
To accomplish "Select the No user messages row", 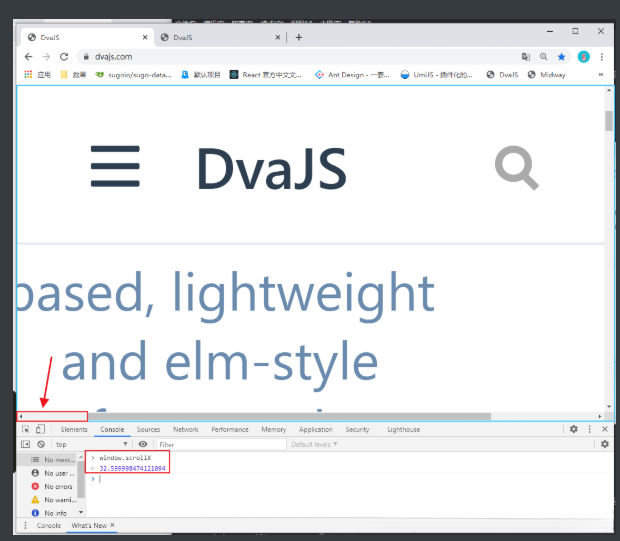I will pos(49,473).
